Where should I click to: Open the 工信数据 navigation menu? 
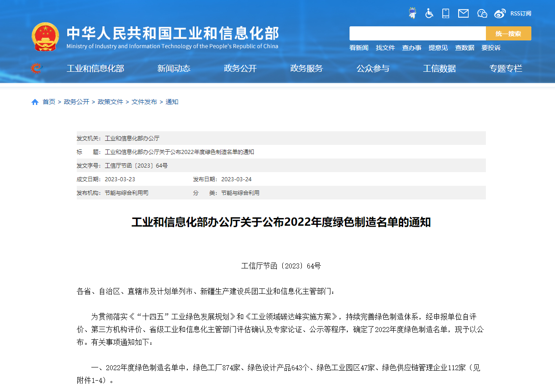[x=439, y=69]
